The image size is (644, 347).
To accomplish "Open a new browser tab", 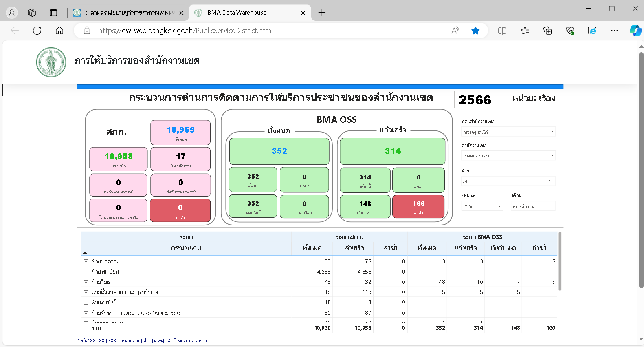I will (x=322, y=13).
